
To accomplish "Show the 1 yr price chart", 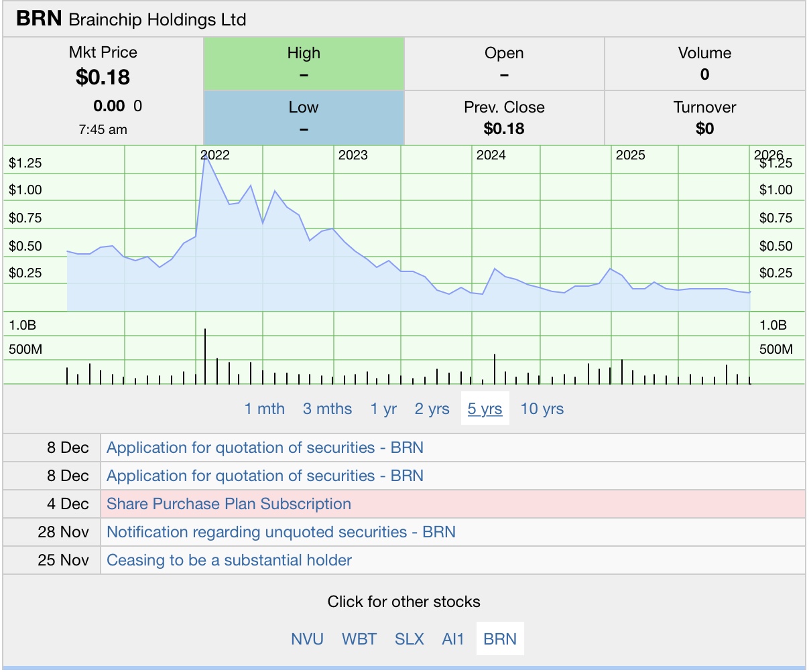I will [x=383, y=409].
